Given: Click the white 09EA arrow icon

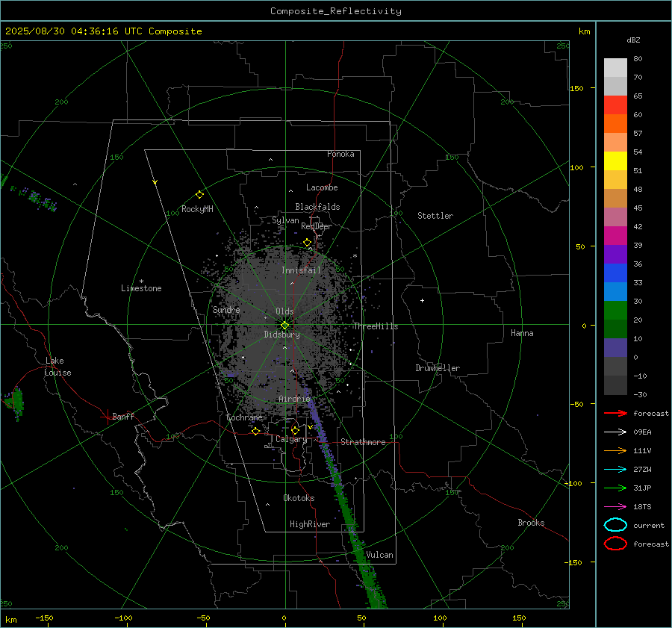Looking at the screenshot, I should [x=615, y=432].
